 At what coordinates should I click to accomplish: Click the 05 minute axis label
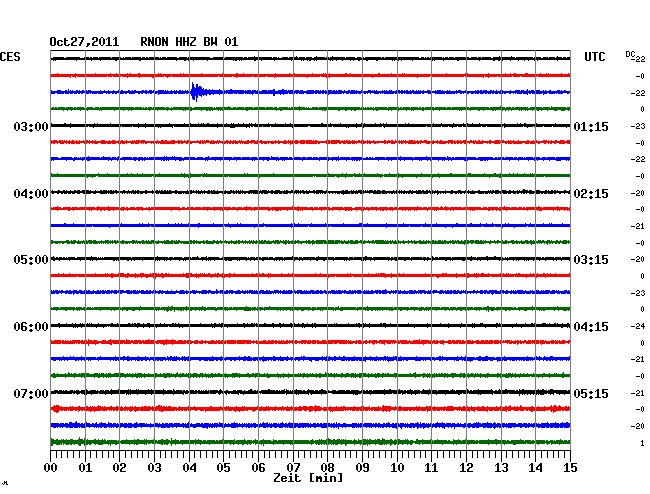(223, 468)
